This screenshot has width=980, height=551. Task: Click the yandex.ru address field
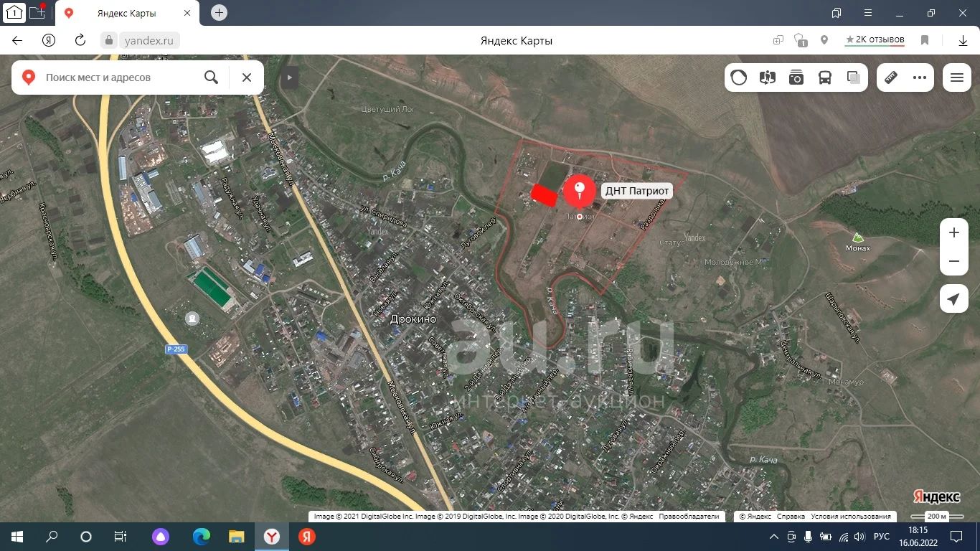click(149, 41)
